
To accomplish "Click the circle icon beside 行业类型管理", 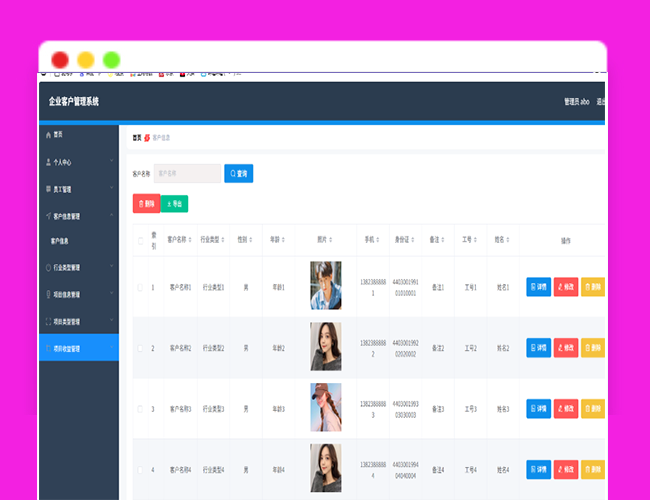I will (49, 267).
